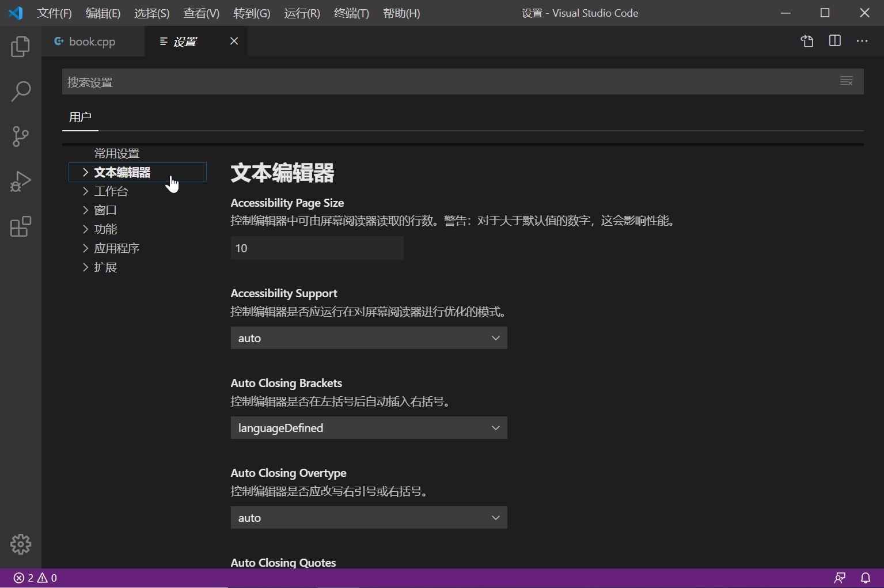Viewport: 884px width, 588px height.
Task: Expand the 扩展 tree chevron
Action: 85,267
